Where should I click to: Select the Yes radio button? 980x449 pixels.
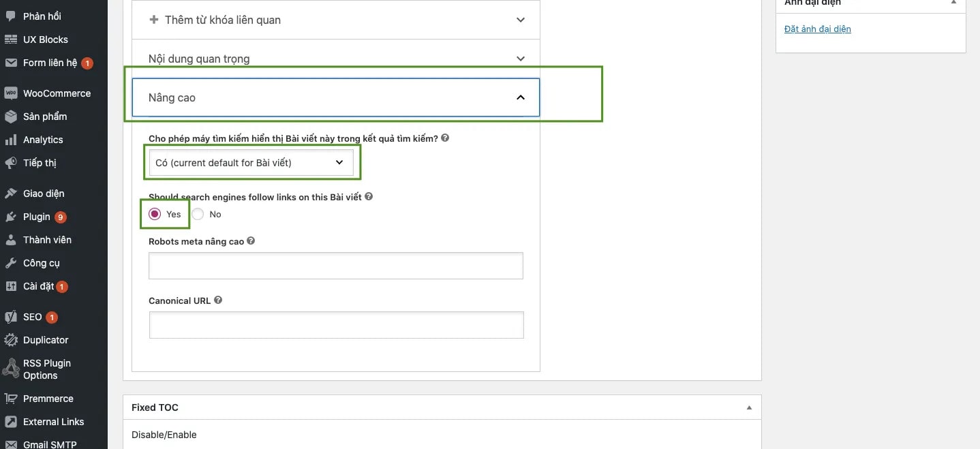tap(155, 214)
